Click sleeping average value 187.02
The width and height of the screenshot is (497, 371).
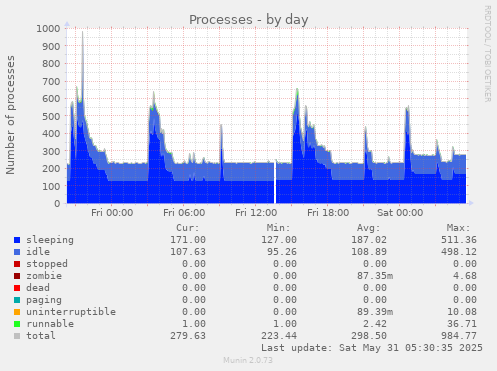point(369,240)
